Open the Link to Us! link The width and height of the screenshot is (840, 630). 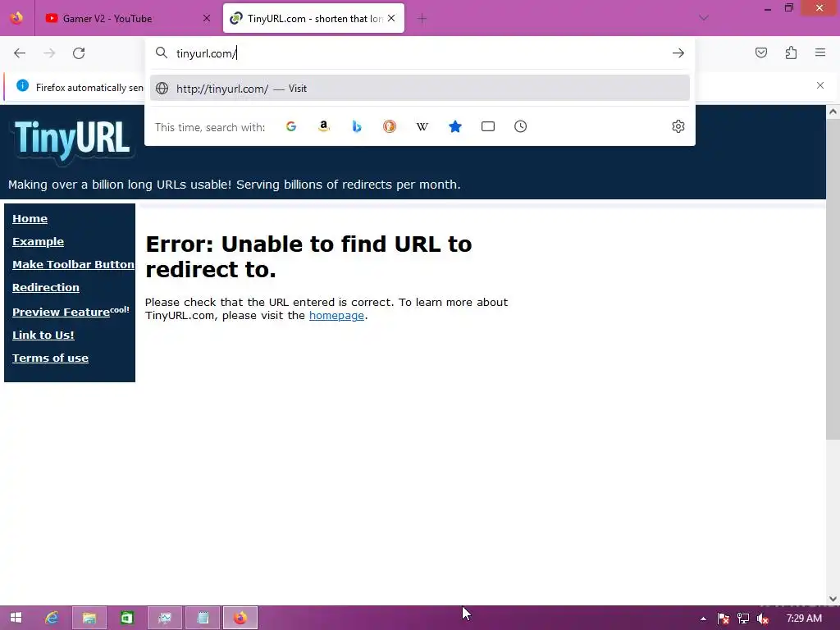[x=43, y=336]
